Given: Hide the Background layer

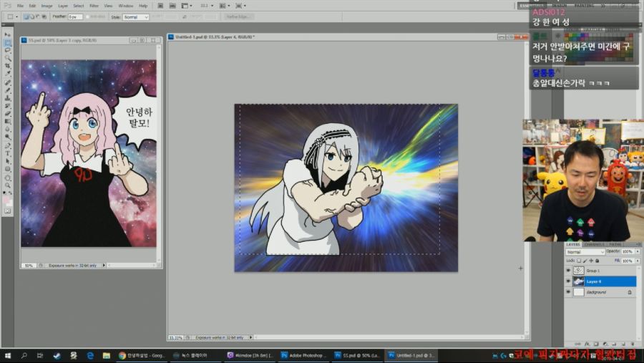Looking at the screenshot, I should (x=569, y=292).
